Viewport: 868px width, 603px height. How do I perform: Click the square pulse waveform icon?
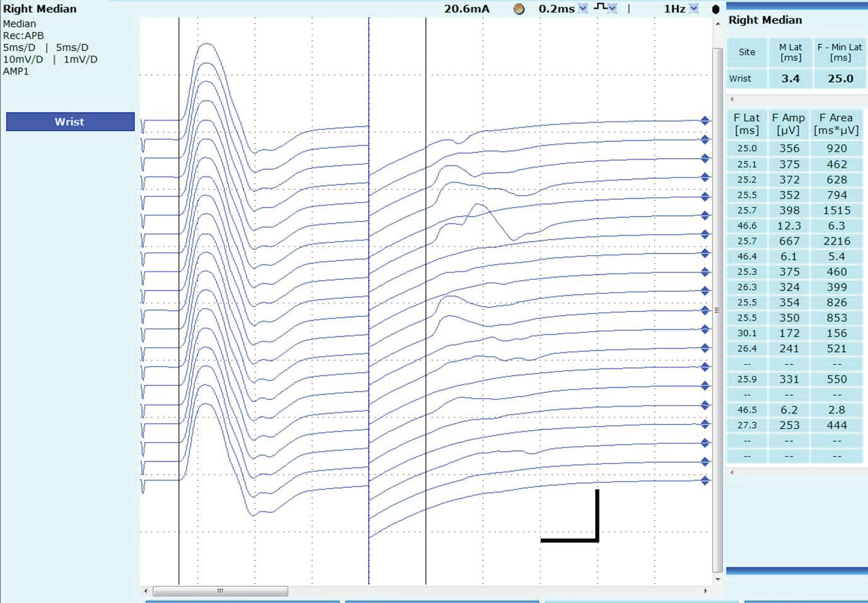(601, 8)
